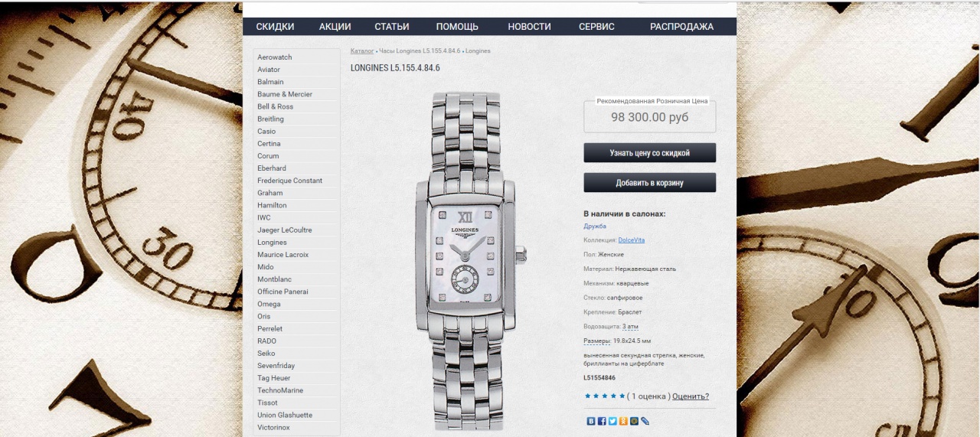Share this page on Facebook

point(602,421)
